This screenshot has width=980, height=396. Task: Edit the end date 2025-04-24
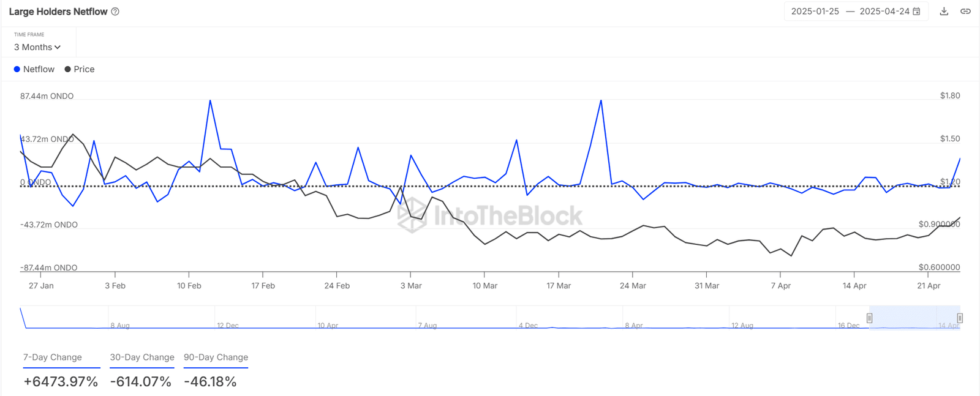click(x=884, y=12)
